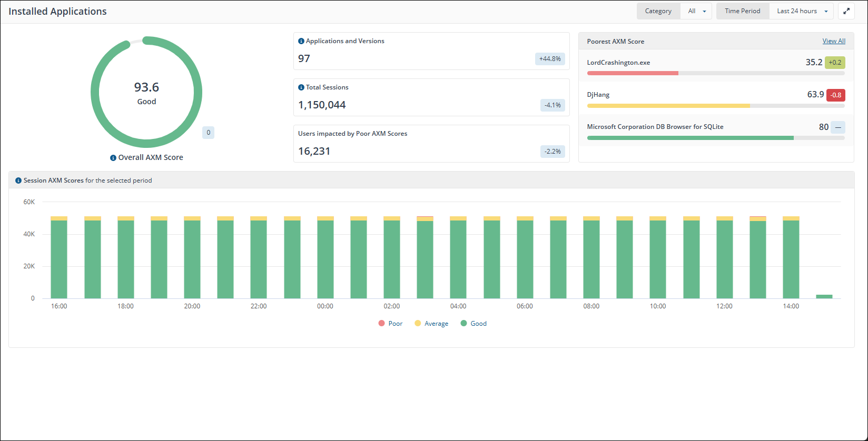Click the Users impacted by Poor AXM Scores card
The width and height of the screenshot is (868, 441).
431,144
